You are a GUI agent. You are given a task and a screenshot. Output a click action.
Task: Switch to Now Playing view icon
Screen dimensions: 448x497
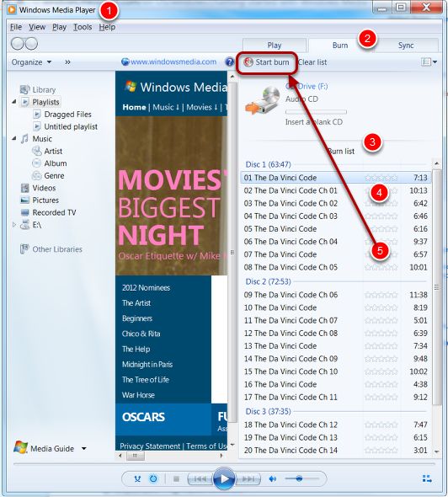click(427, 478)
